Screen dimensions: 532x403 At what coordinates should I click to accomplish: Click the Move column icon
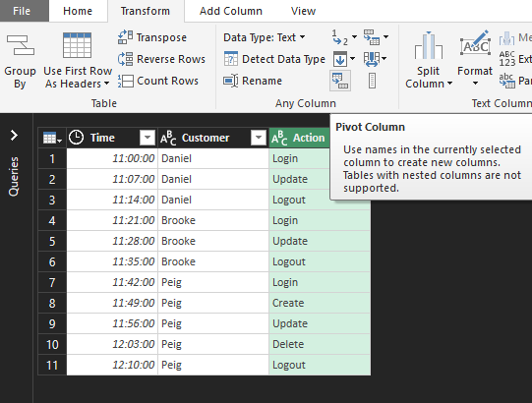coord(371,59)
